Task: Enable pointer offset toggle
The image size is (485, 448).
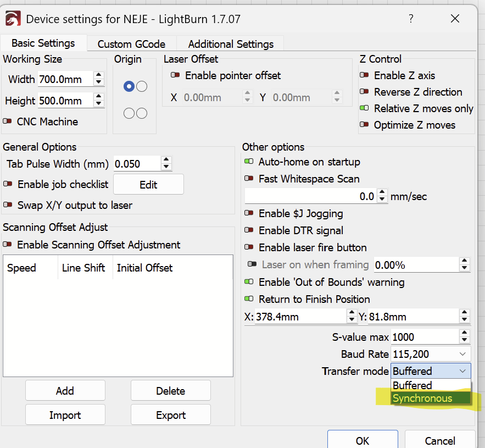Action: coord(175,75)
